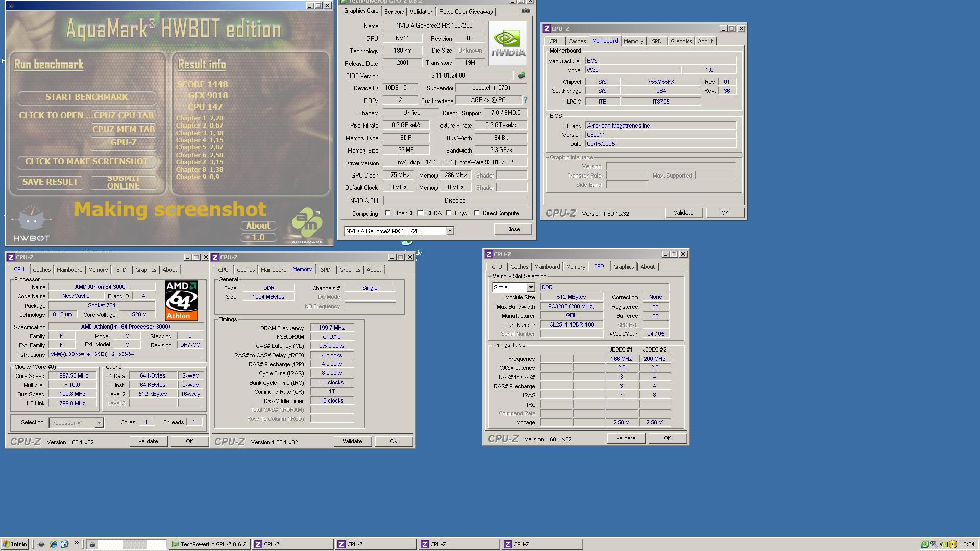
Task: Click the Part Number CL25-4-4DDR 400 field
Action: point(572,324)
